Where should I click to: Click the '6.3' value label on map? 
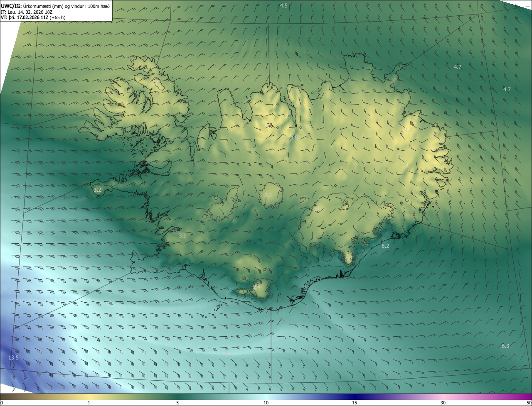505,346
